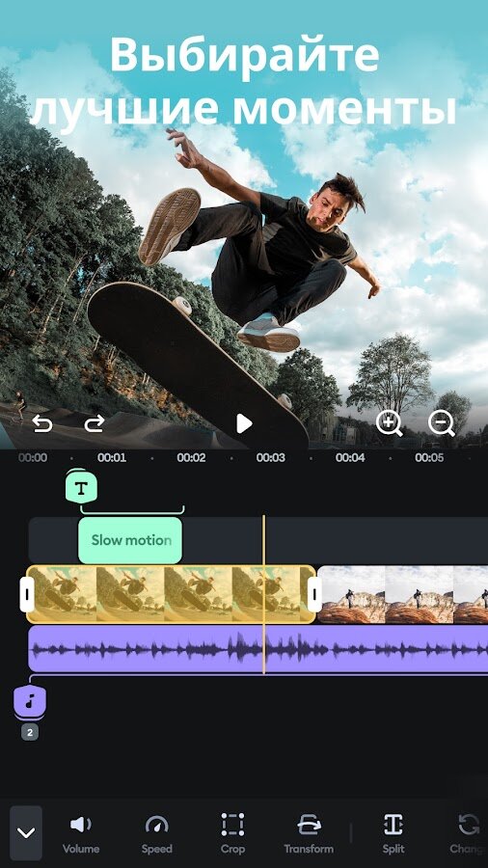This screenshot has height=868, width=488.
Task: Select the text track T marker
Action: coord(81,488)
